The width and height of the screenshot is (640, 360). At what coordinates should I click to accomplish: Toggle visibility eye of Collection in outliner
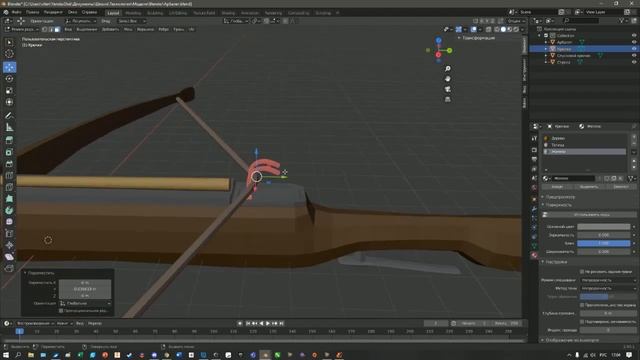pos(634,36)
